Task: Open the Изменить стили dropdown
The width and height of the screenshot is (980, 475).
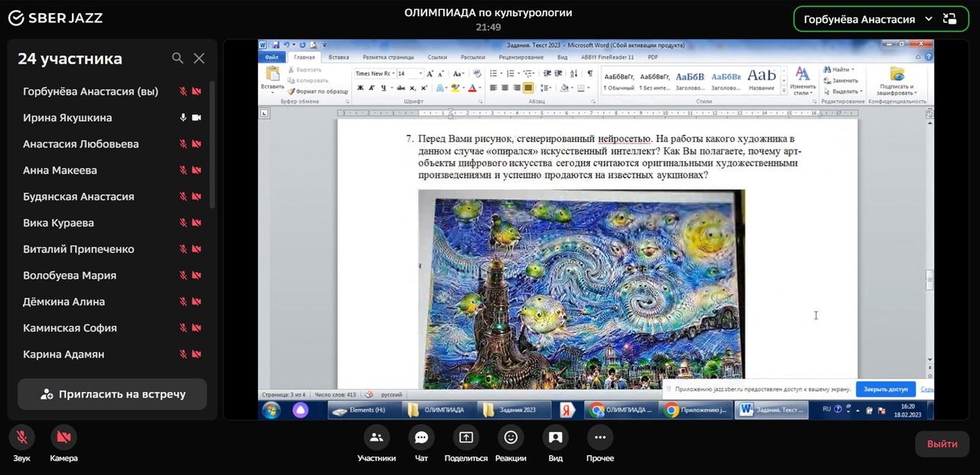Action: coord(802,80)
